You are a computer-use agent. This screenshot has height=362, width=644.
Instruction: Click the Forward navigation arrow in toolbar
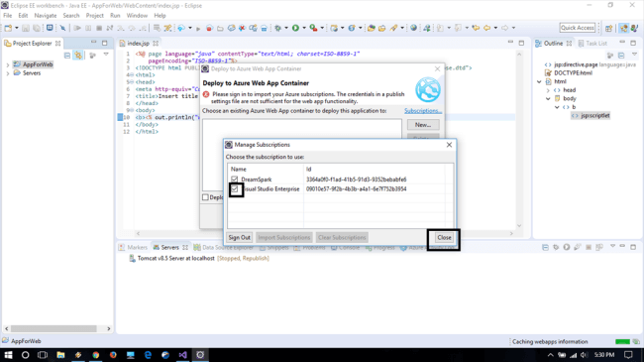(x=504, y=28)
